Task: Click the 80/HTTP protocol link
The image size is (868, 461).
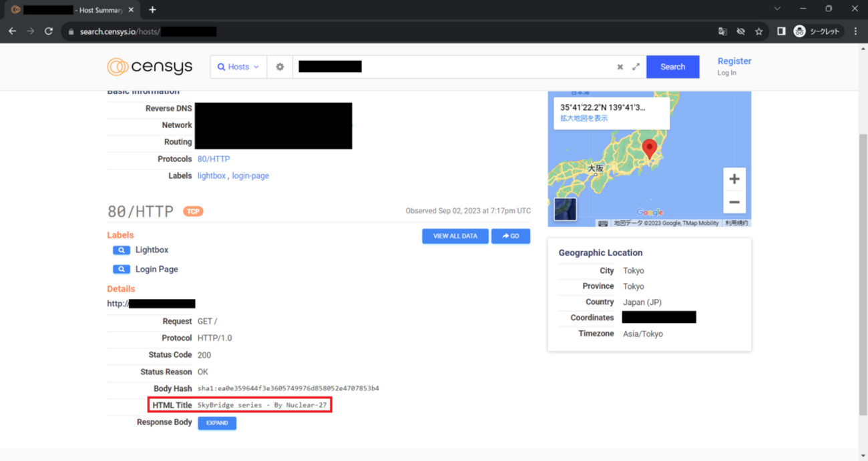Action: 214,159
